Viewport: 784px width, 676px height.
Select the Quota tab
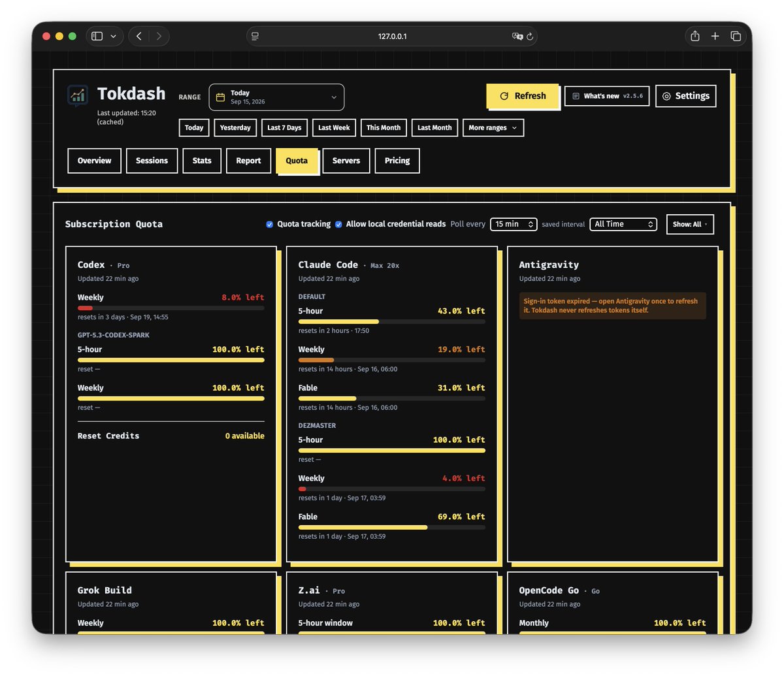tap(297, 161)
